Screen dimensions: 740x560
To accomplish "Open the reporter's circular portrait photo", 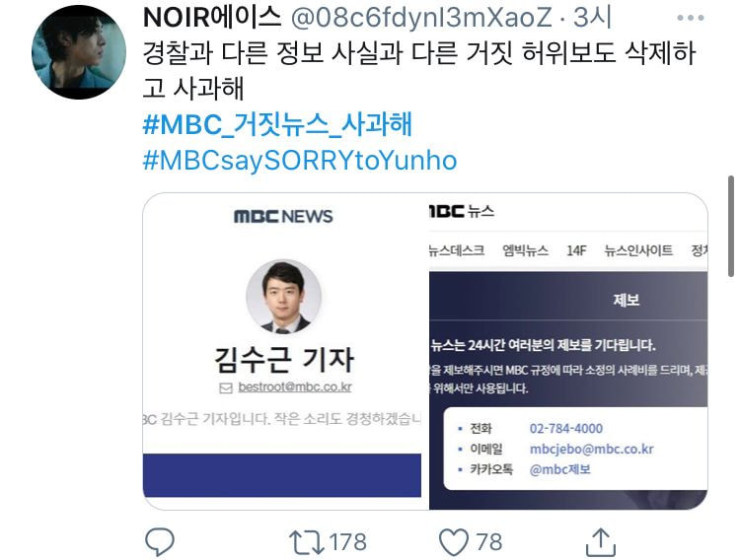I will coord(283,297).
